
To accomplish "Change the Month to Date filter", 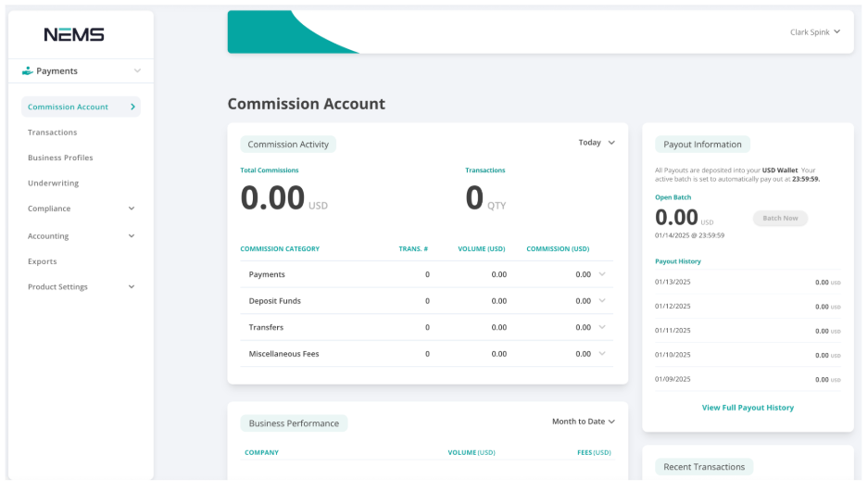I will coord(583,422).
